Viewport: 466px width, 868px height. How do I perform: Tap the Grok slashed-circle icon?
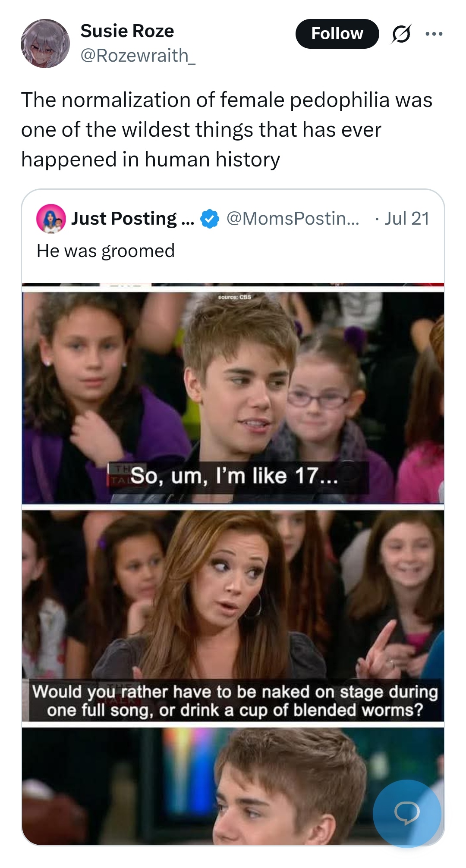pyautogui.click(x=401, y=34)
